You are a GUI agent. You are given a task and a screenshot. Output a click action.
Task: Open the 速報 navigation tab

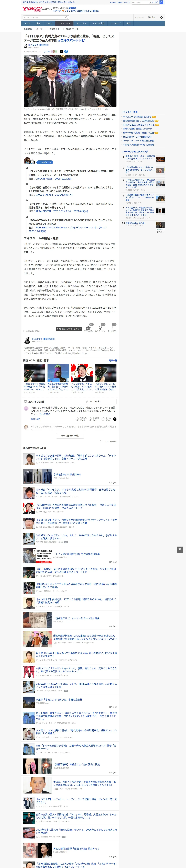(38, 24)
